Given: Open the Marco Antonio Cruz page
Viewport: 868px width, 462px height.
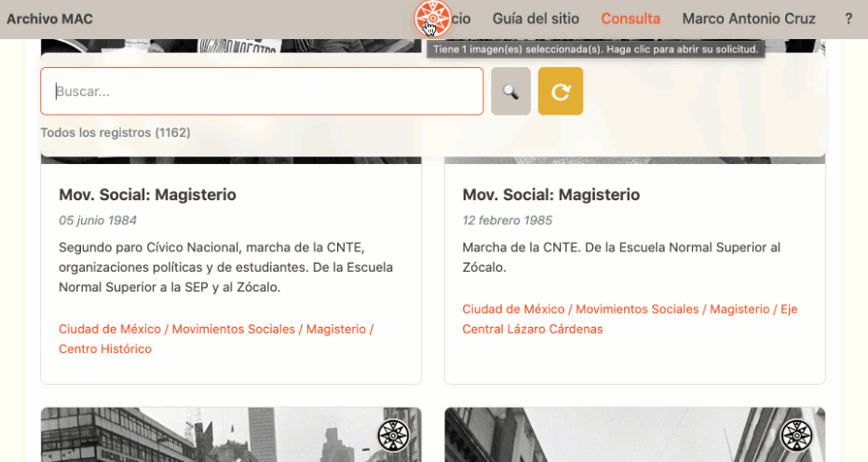Looking at the screenshot, I should pos(749,19).
